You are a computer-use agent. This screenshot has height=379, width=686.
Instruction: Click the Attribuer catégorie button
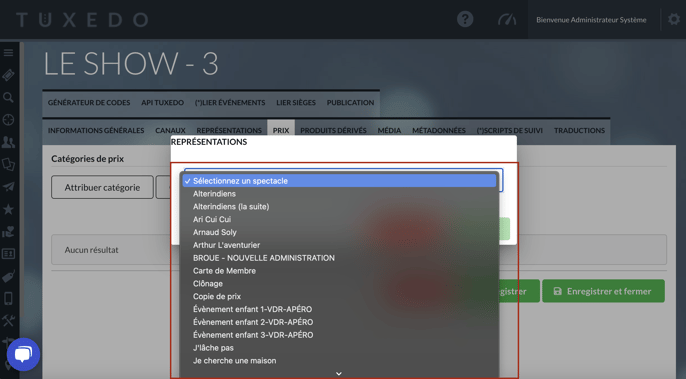[102, 187]
